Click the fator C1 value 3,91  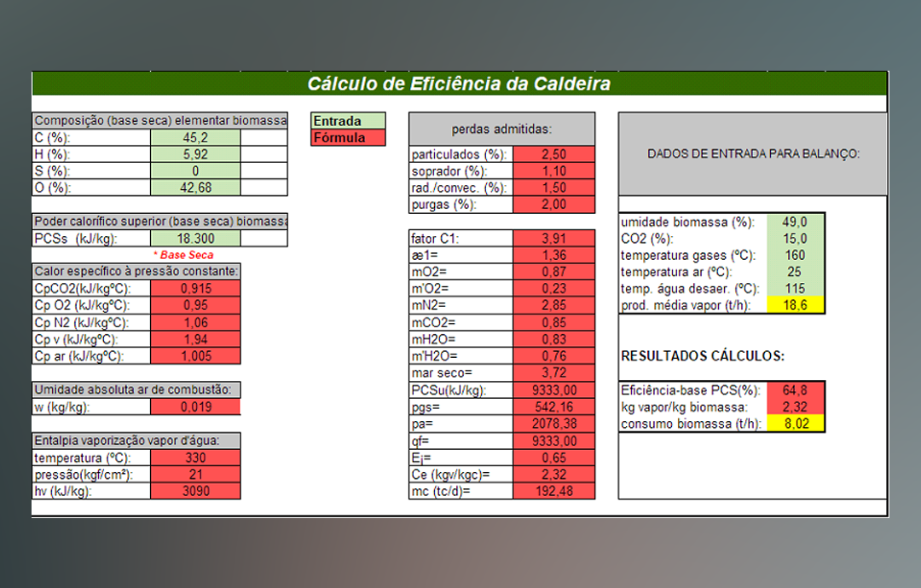coord(554,239)
